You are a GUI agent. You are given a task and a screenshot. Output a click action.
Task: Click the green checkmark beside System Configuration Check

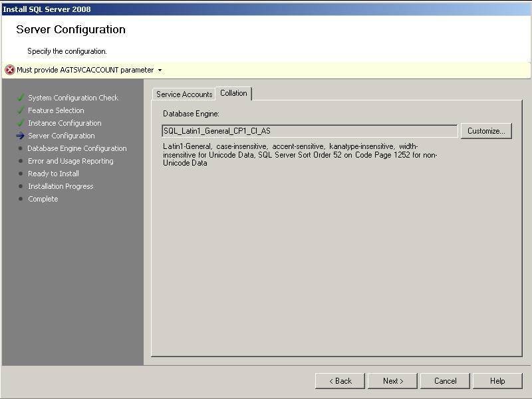coord(21,98)
